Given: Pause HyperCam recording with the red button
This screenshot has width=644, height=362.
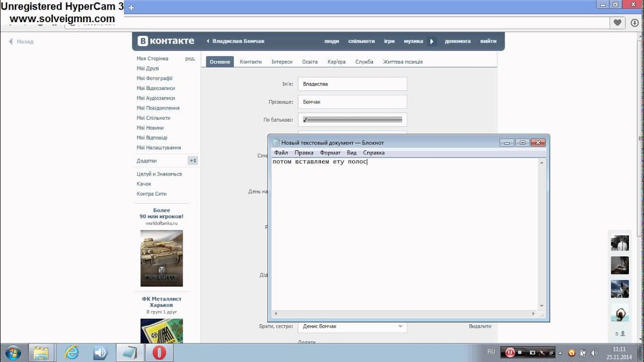Looking at the screenshot, I should (x=510, y=352).
